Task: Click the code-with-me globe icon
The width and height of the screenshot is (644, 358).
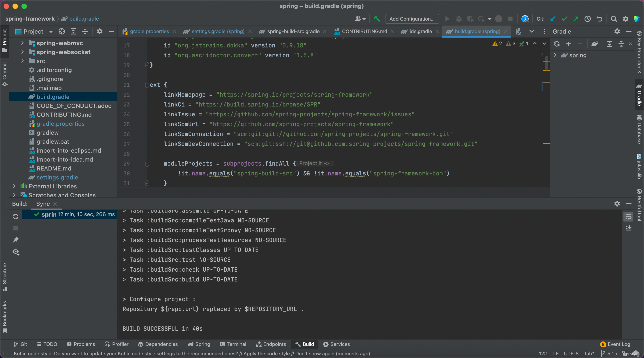Action: pyautogui.click(x=525, y=19)
